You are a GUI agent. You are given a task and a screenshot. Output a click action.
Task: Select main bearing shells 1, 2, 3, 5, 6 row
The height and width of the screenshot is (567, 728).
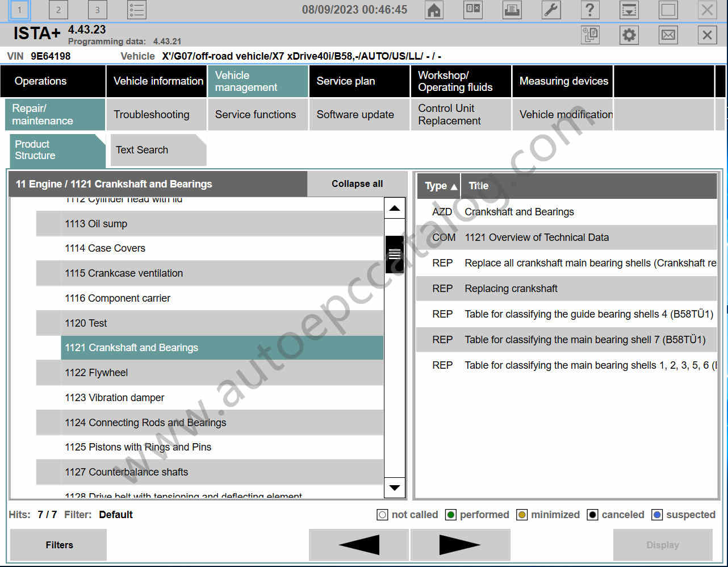point(567,365)
